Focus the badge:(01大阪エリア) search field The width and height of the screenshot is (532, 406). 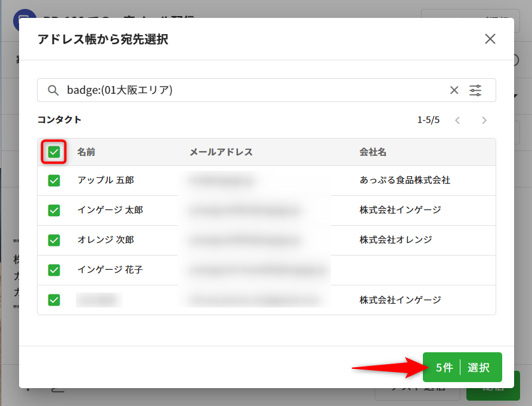pos(250,90)
